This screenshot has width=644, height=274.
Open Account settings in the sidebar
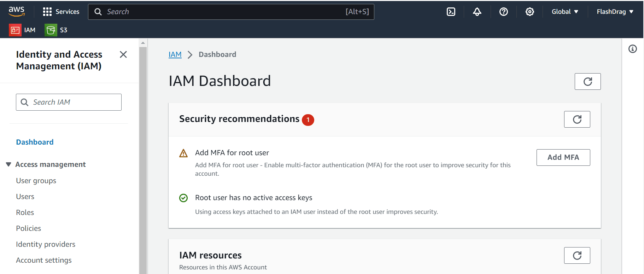[44, 260]
